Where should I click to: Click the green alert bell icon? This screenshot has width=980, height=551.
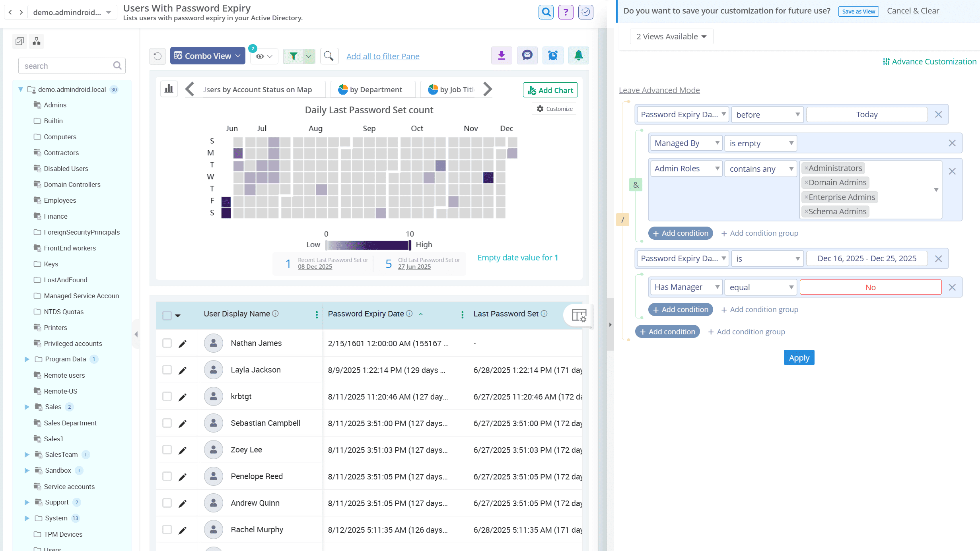578,56
